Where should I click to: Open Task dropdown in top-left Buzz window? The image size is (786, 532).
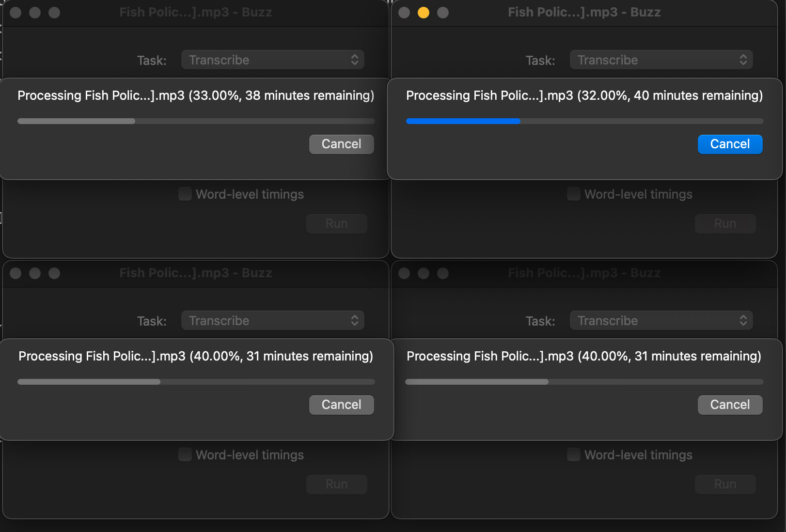[273, 60]
